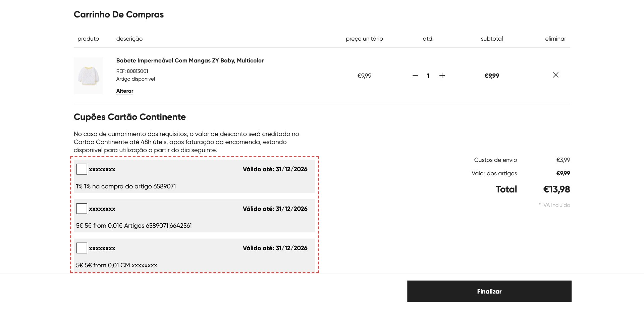
Task: Click the bold subtotal €9,99 in product row
Action: 492,76
